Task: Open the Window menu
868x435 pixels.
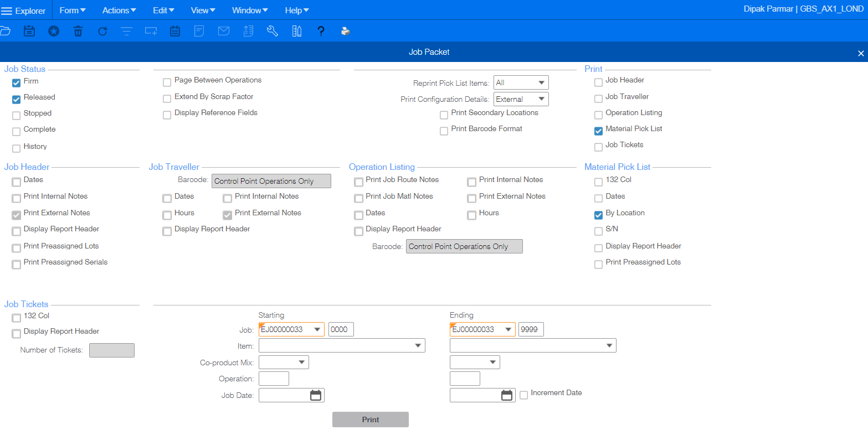Action: click(x=250, y=11)
